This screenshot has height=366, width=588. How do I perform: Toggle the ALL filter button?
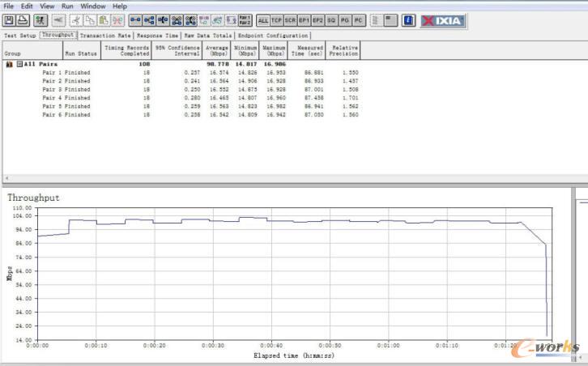(x=263, y=19)
